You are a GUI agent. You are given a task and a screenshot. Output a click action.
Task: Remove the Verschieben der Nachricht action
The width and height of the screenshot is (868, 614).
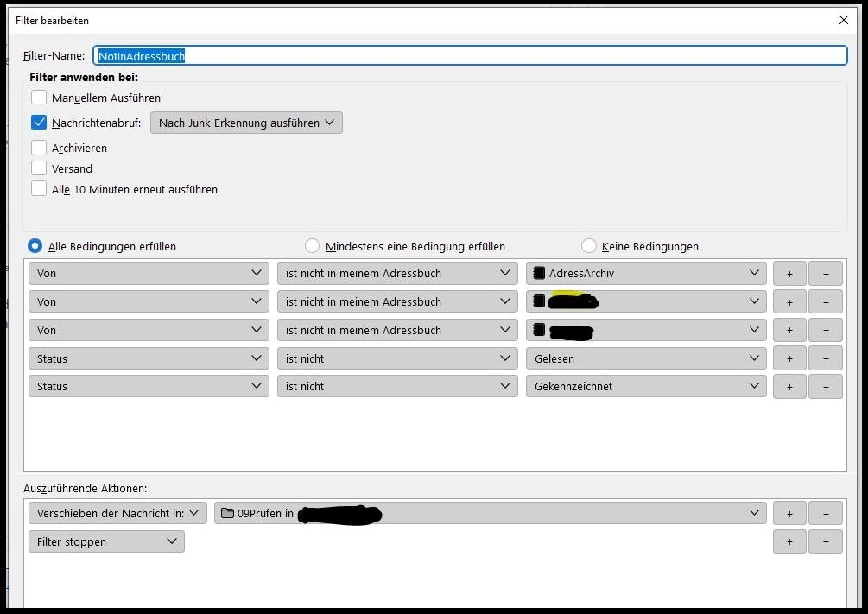[x=826, y=514]
